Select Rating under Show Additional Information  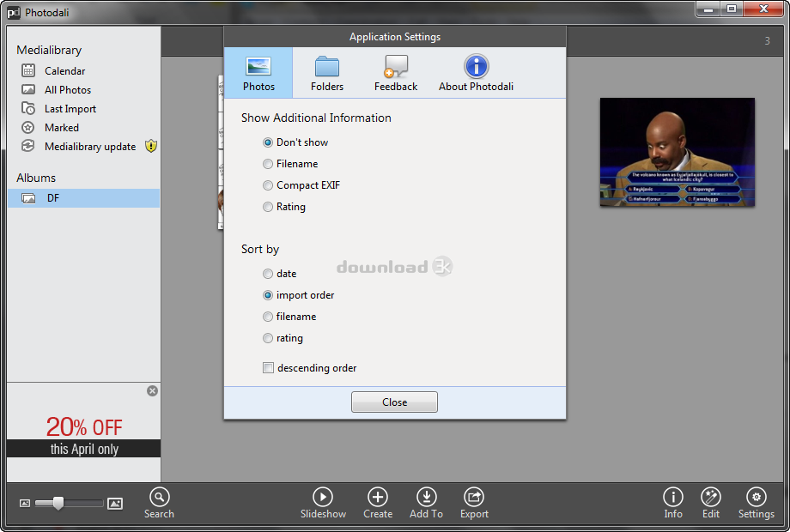[284, 207]
